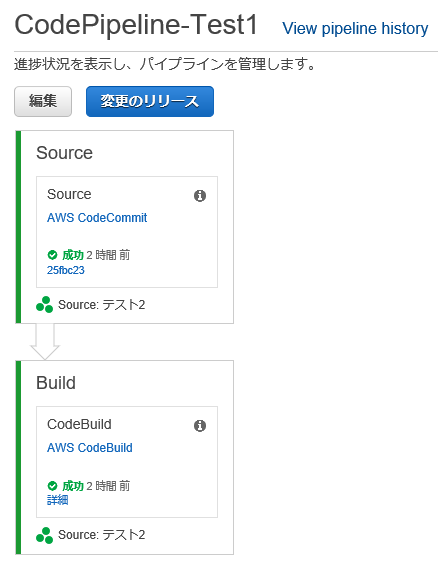Viewport: 438px width, 583px height.
Task: Click info icon in Source action card
Action: pyautogui.click(x=200, y=196)
